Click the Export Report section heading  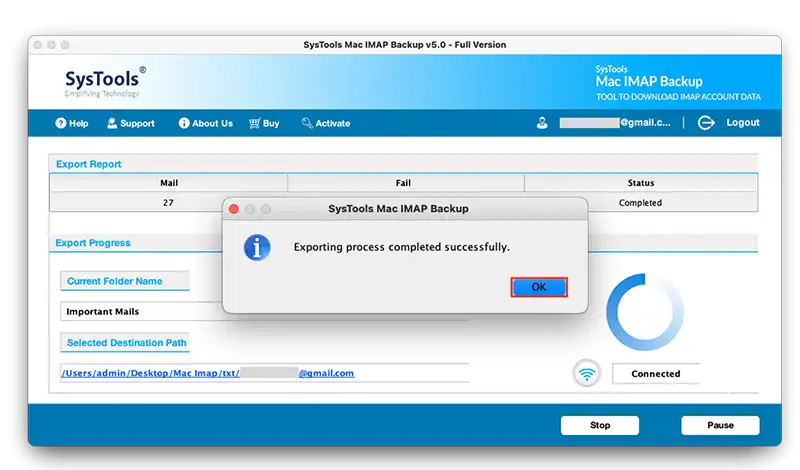(x=89, y=164)
